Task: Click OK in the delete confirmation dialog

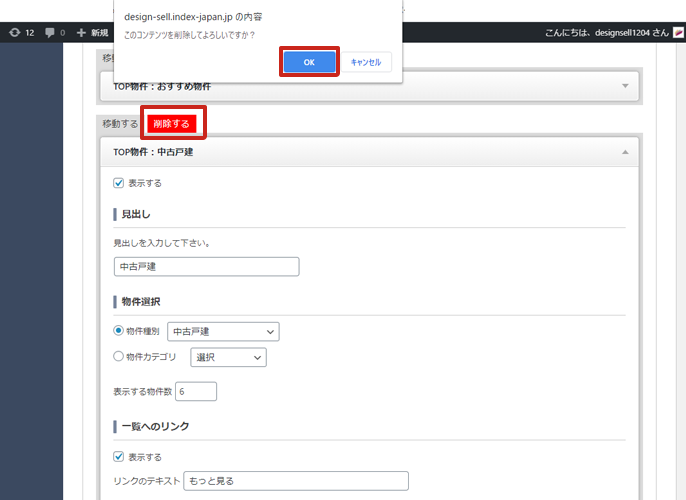Action: click(309, 62)
